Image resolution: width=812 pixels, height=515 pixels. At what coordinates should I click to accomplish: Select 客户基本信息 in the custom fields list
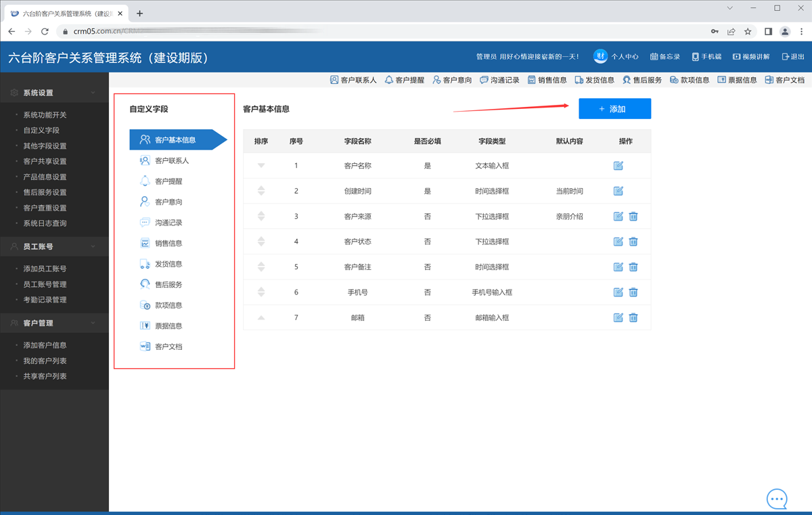(178, 140)
